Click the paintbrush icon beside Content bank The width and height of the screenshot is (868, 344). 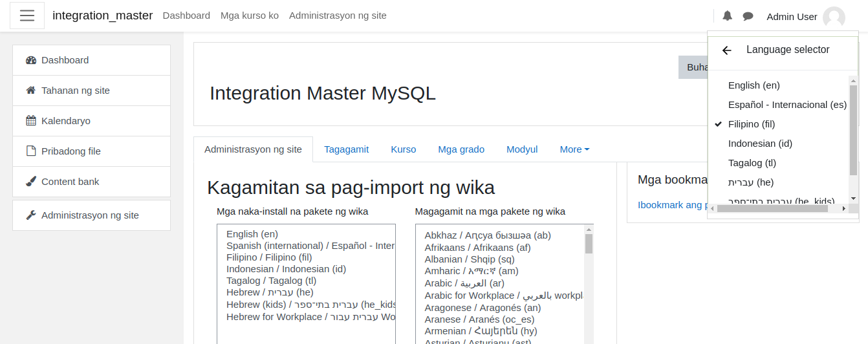point(31,182)
